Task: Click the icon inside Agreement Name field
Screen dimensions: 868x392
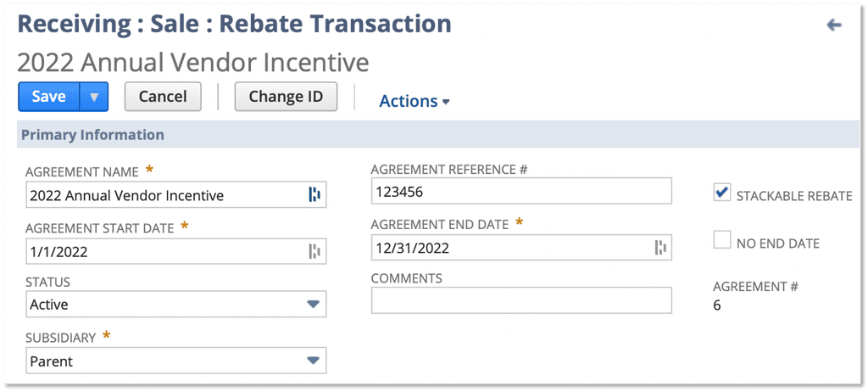Action: [314, 194]
